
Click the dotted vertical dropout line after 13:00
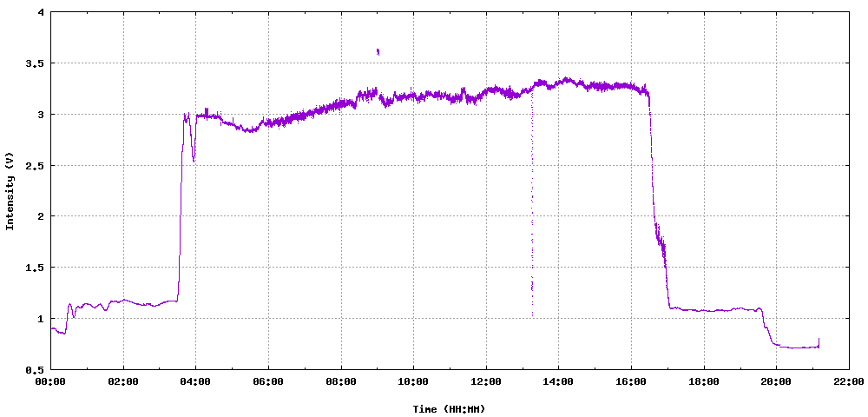click(533, 202)
